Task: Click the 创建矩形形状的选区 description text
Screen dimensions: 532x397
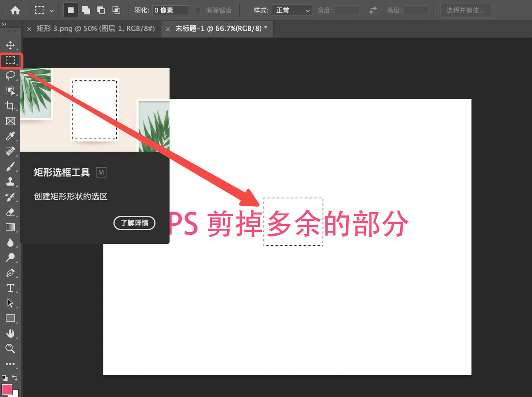Action: point(71,196)
